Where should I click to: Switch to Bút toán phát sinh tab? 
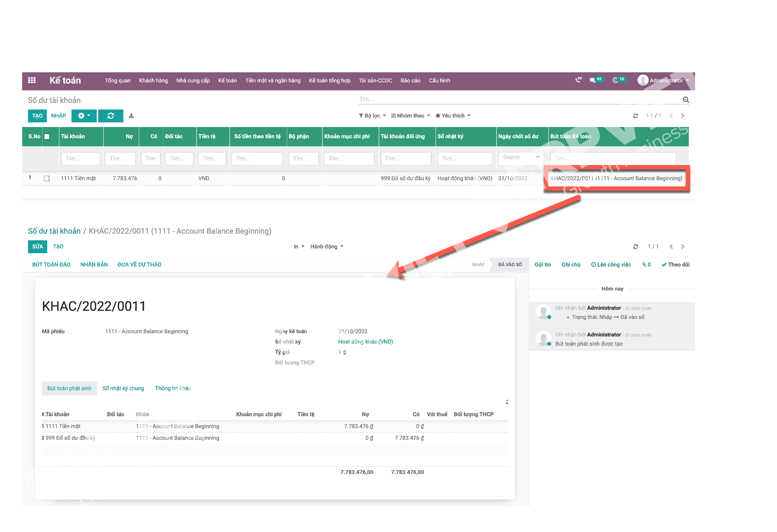(69, 388)
